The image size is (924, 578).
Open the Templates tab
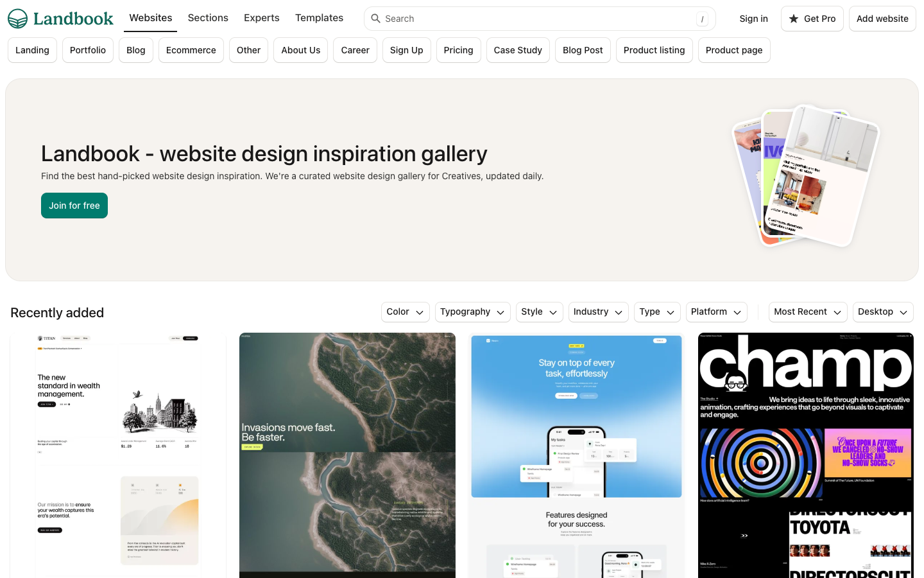[319, 18]
